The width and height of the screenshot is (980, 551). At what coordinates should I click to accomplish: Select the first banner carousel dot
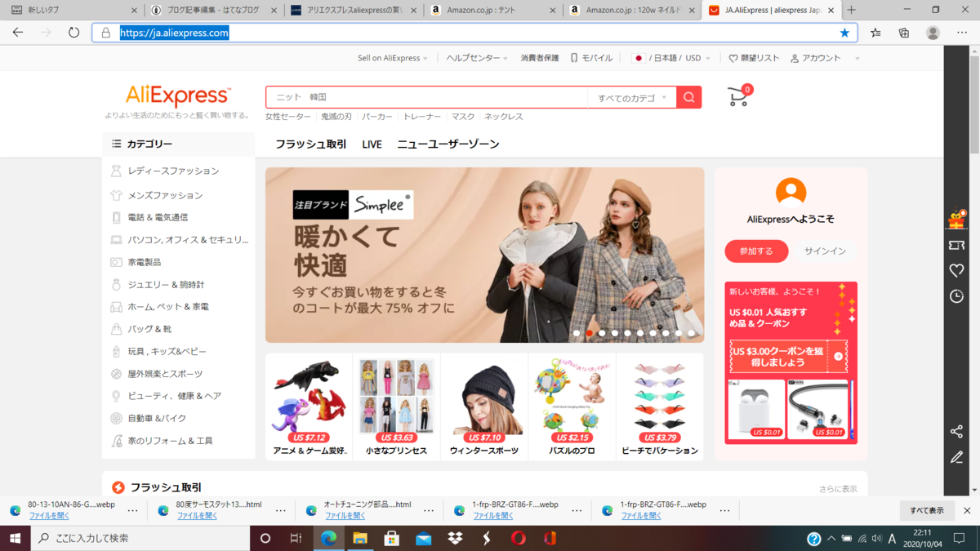click(x=577, y=333)
